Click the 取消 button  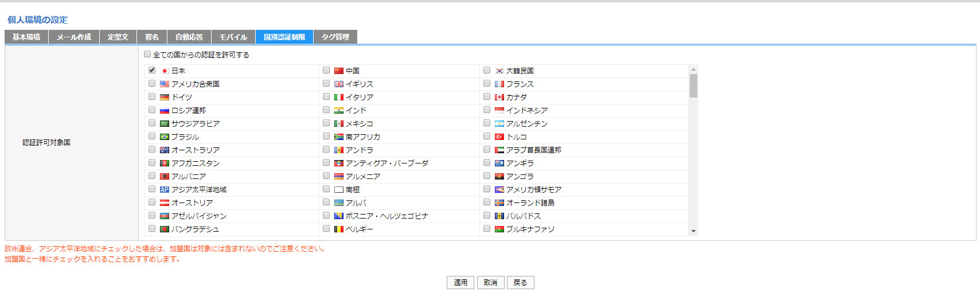490,282
